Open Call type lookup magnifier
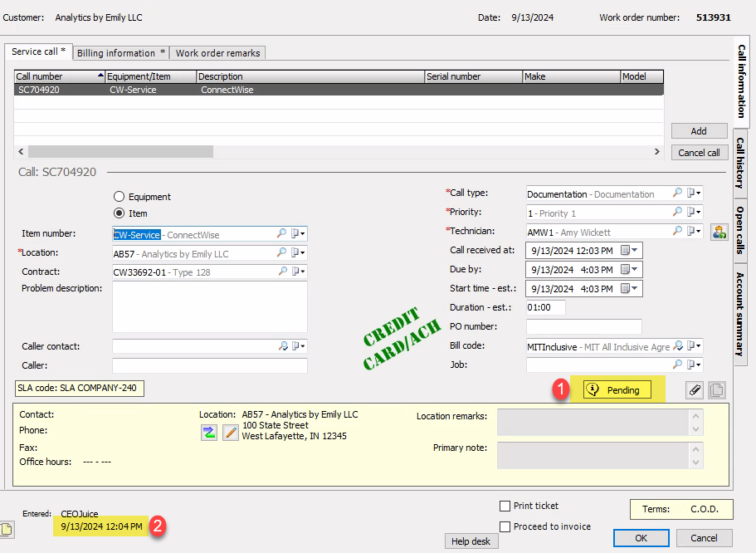Image resolution: width=756 pixels, height=553 pixels. pos(677,193)
